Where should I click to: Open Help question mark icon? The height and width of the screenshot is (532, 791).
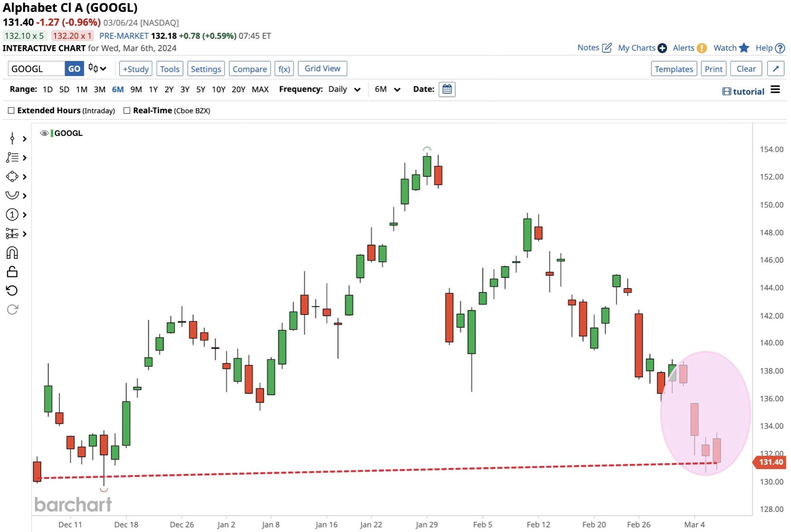(780, 48)
